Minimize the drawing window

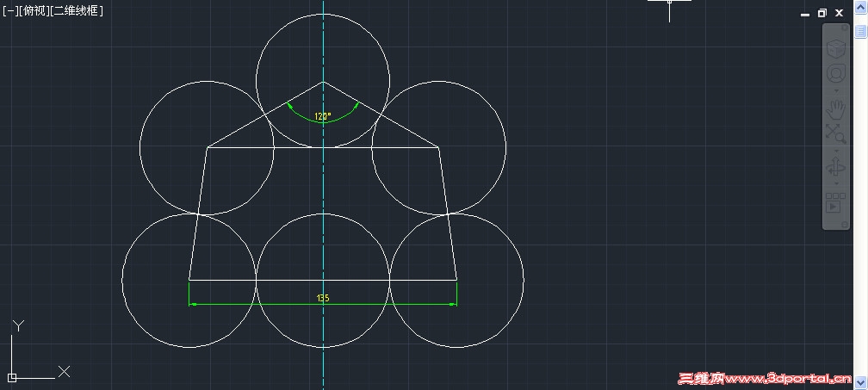805,13
